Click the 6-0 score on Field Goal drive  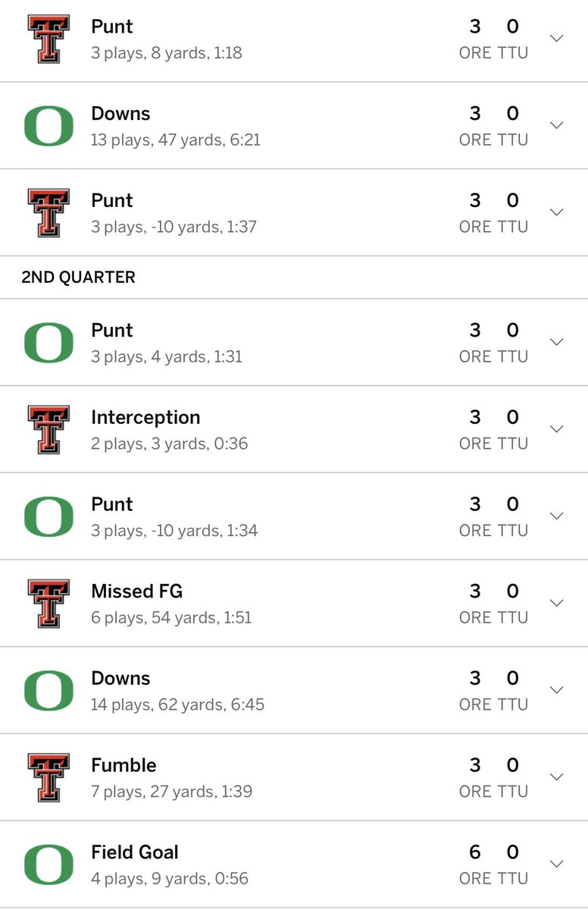(x=493, y=852)
